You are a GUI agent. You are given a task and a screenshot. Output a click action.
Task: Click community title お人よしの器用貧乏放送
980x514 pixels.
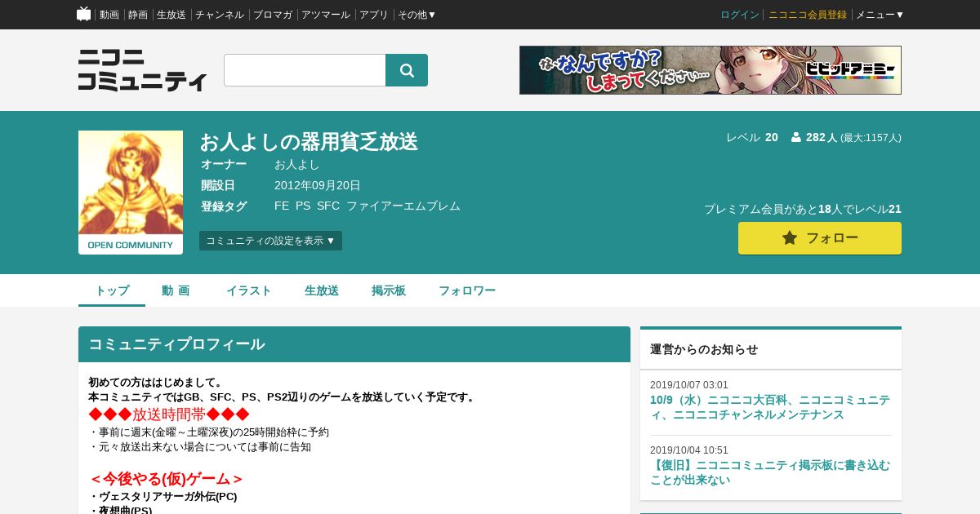coord(309,142)
